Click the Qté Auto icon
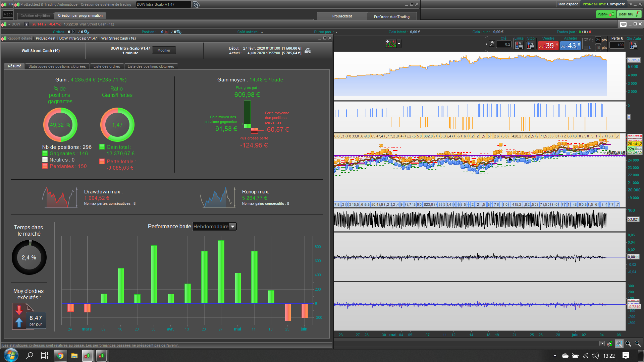 633,45
